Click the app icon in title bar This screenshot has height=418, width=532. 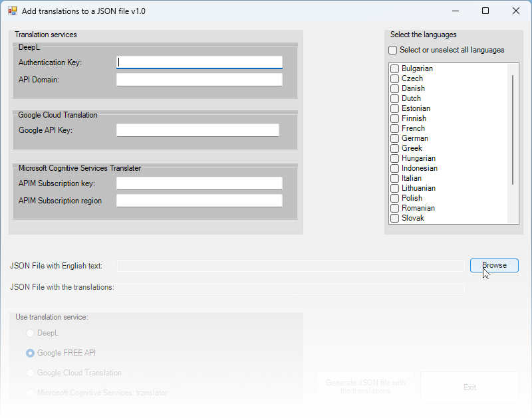[12, 11]
